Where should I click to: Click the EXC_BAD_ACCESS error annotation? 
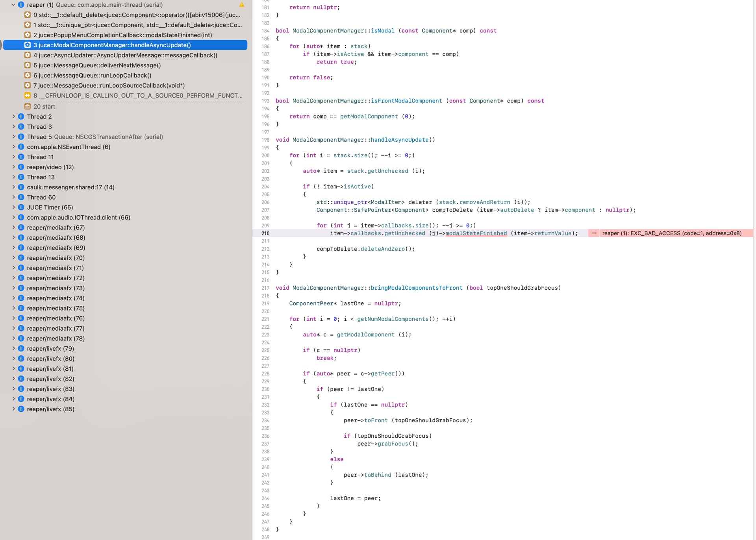point(671,233)
